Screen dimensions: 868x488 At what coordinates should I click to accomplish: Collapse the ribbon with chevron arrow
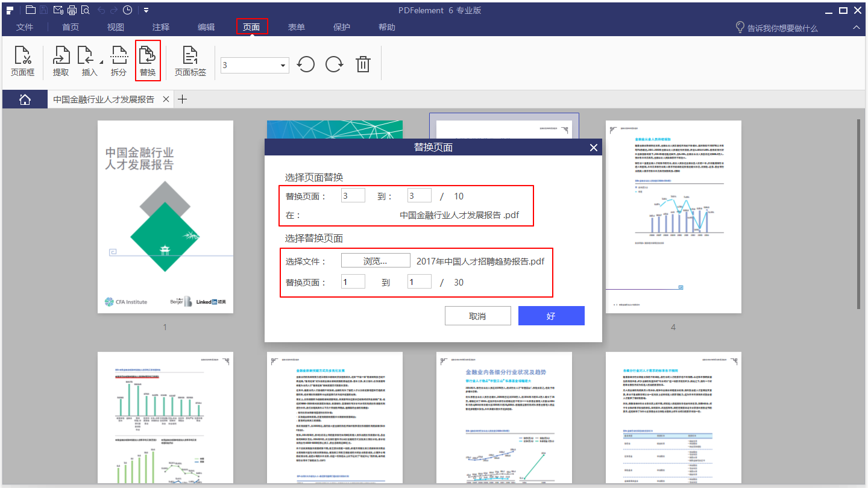857,28
